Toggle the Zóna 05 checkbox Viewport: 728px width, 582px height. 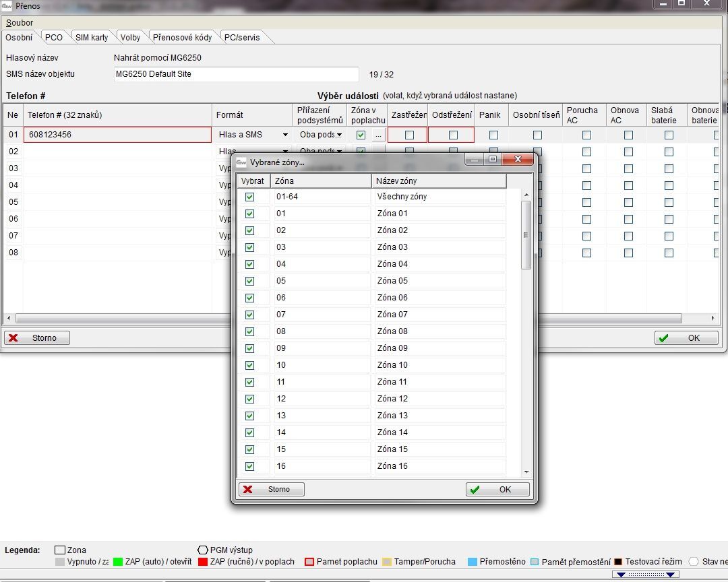pyautogui.click(x=249, y=281)
